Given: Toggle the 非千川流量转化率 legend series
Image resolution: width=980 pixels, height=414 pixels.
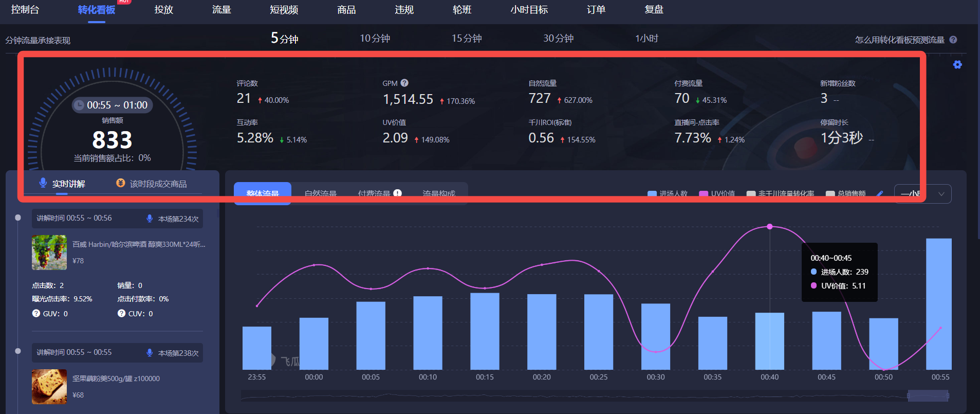Looking at the screenshot, I should 780,194.
